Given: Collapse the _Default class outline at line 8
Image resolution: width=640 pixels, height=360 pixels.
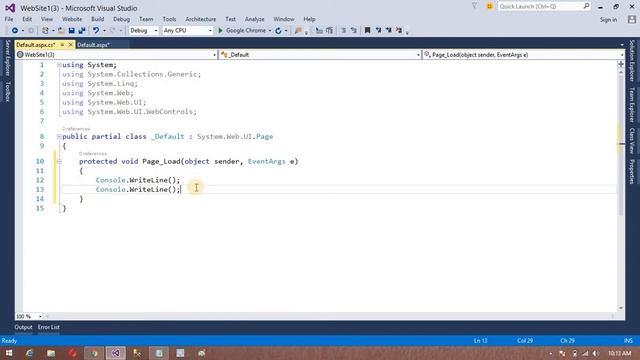Looking at the screenshot, I should 59,137.
